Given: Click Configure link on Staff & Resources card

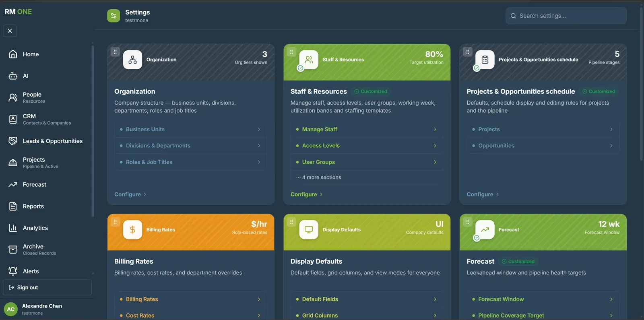Looking at the screenshot, I should point(307,194).
